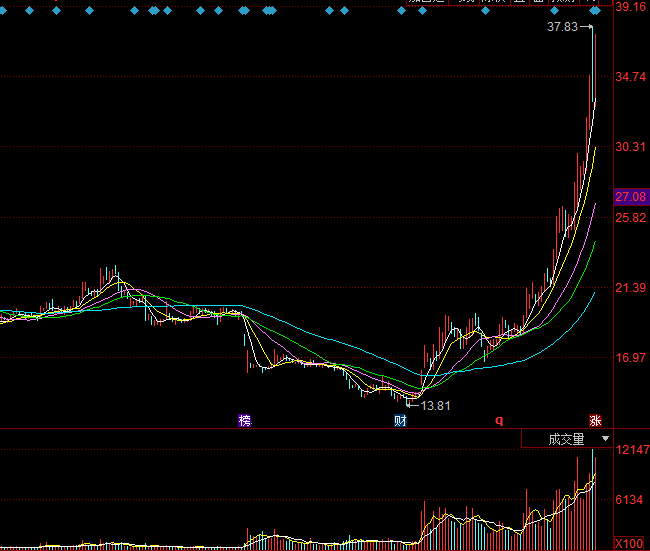Viewport: 650px width, 551px height.
Task: Open the blue 财 financial report marker
Action: (x=401, y=420)
